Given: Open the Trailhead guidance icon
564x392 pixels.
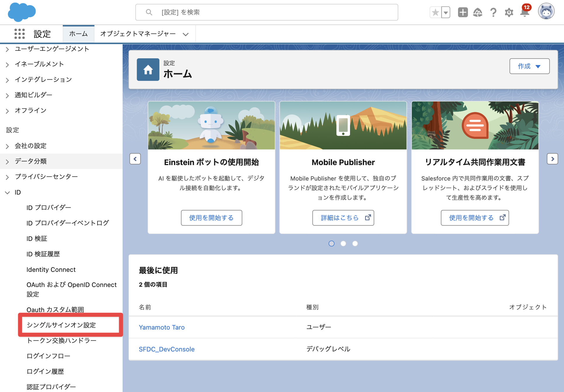Looking at the screenshot, I should point(478,13).
